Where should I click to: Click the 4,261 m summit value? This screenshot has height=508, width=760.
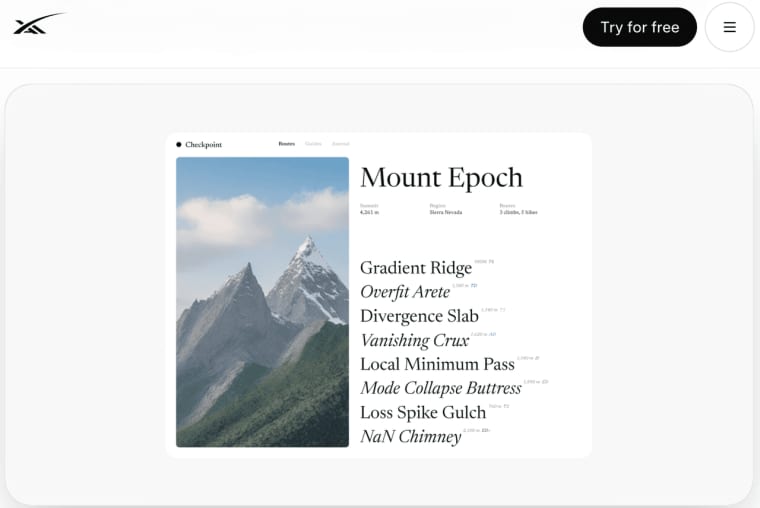[369, 212]
